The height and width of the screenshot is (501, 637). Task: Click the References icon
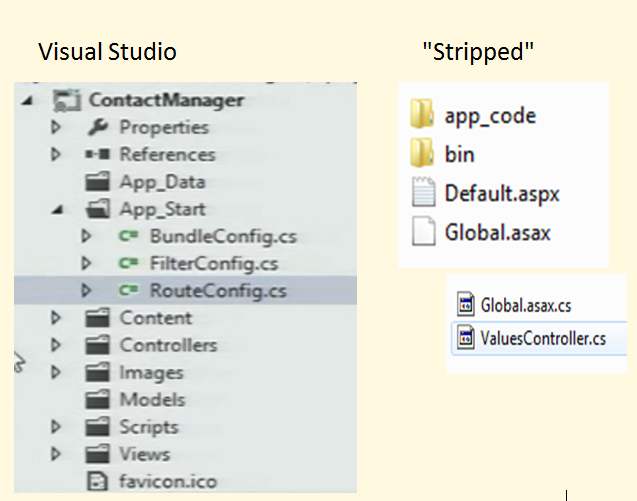(98, 155)
